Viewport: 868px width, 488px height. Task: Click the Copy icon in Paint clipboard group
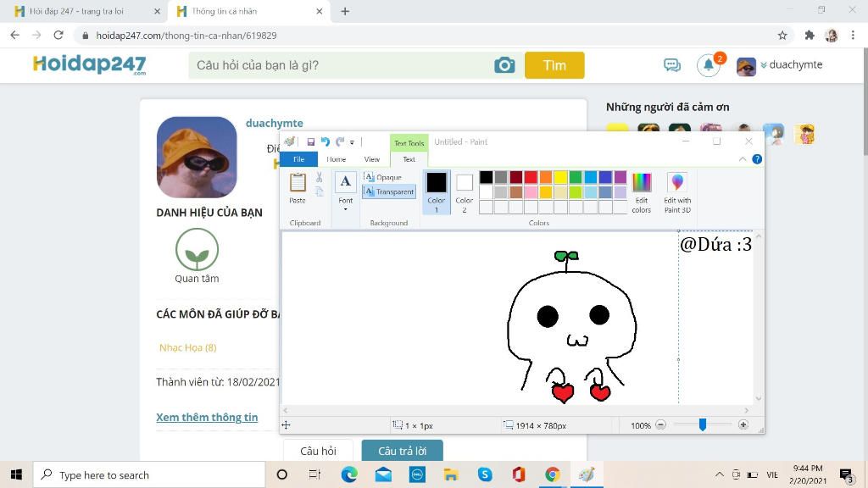tap(319, 191)
